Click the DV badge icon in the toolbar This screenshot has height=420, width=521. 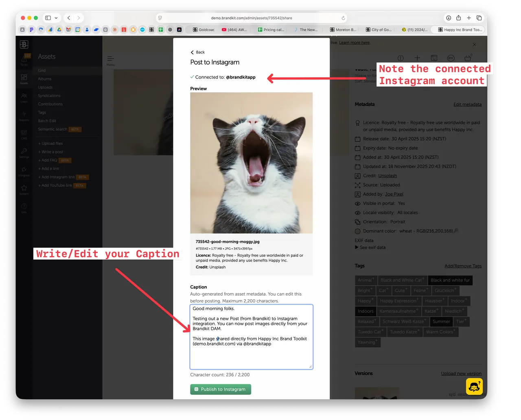[450, 58]
